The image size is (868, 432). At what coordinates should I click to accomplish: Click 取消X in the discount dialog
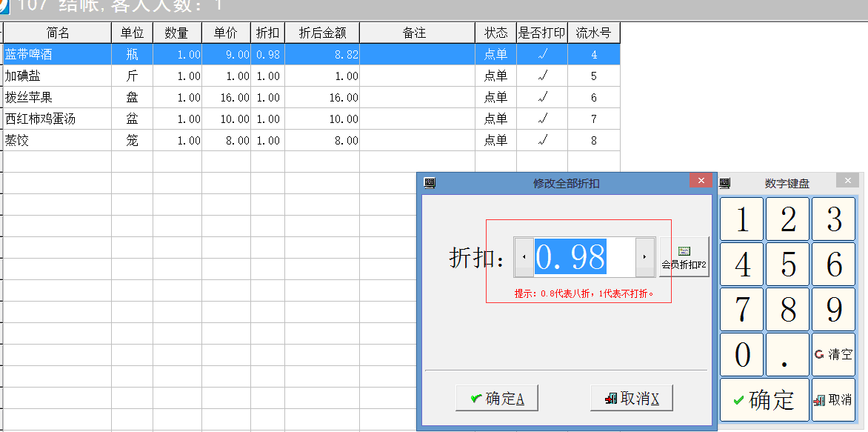pyautogui.click(x=631, y=399)
